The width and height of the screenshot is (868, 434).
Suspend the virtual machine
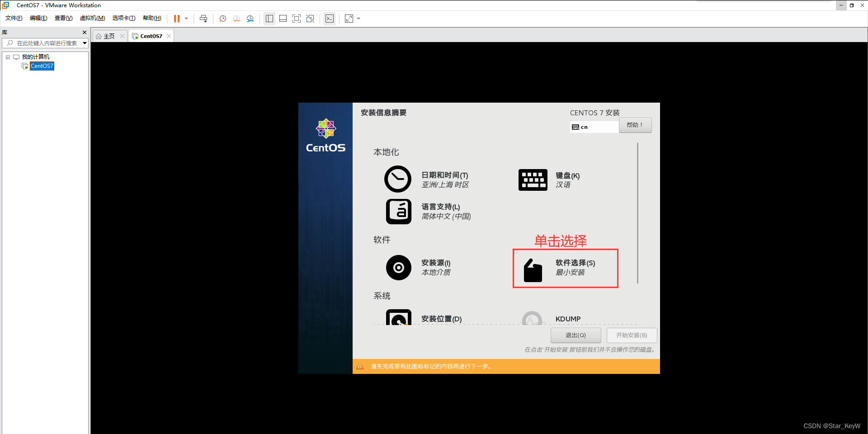tap(177, 19)
